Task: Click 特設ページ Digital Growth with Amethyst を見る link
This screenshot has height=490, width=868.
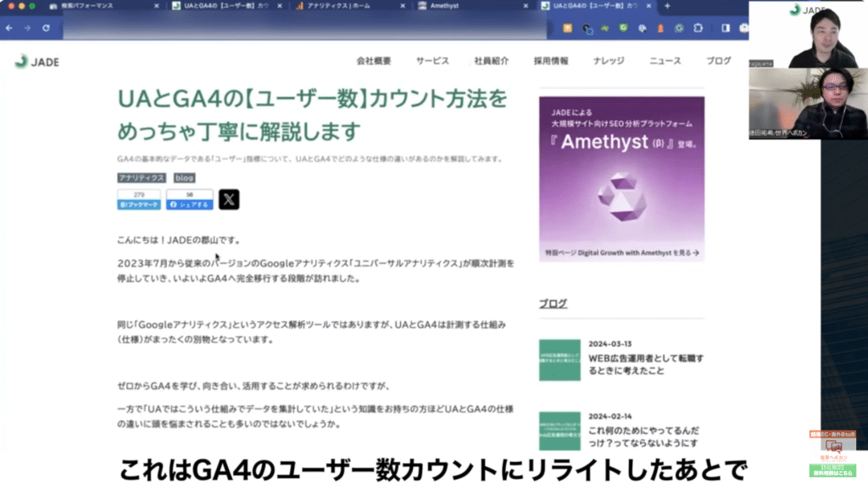Action: pyautogui.click(x=621, y=253)
